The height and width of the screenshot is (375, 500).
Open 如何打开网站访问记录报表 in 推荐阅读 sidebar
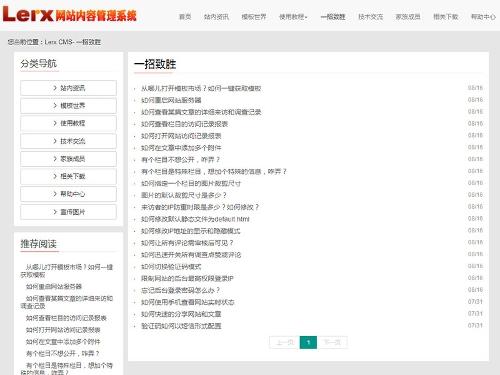(63, 330)
